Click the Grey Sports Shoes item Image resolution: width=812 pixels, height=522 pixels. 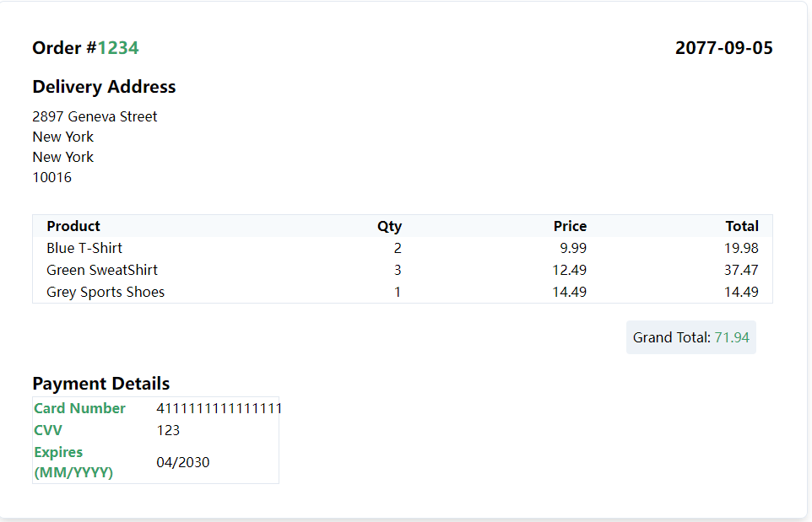click(106, 292)
